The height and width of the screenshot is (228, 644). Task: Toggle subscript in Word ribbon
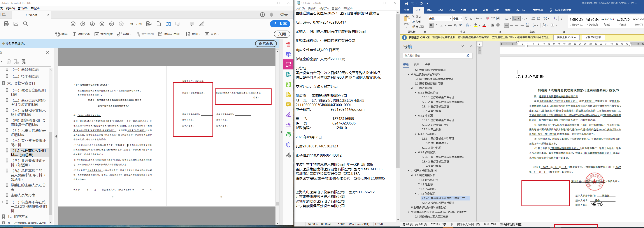455,25
